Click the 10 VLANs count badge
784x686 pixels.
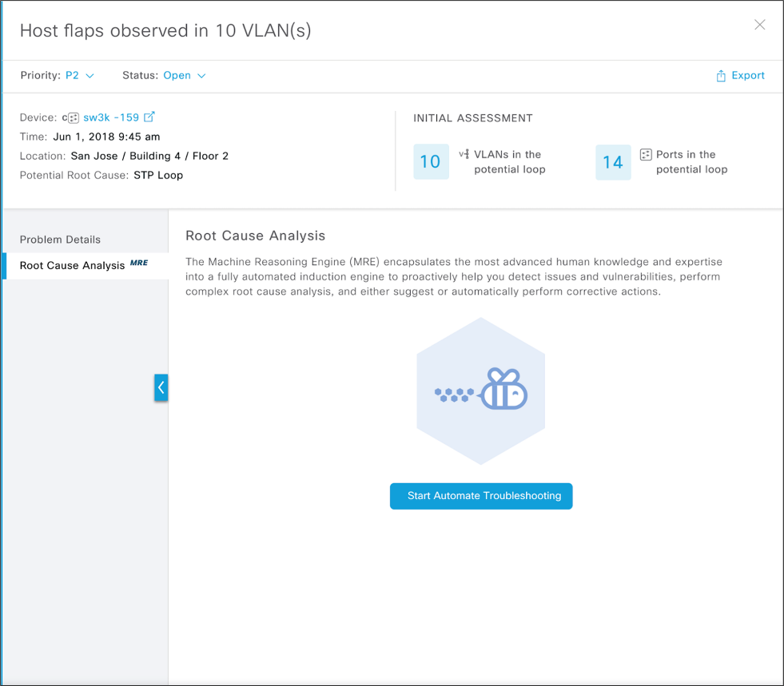[x=431, y=162]
